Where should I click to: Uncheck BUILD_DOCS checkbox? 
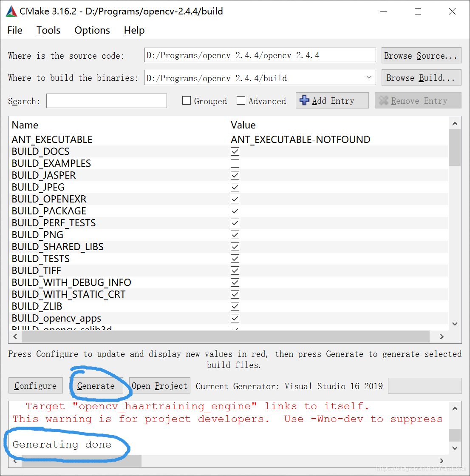pos(235,151)
